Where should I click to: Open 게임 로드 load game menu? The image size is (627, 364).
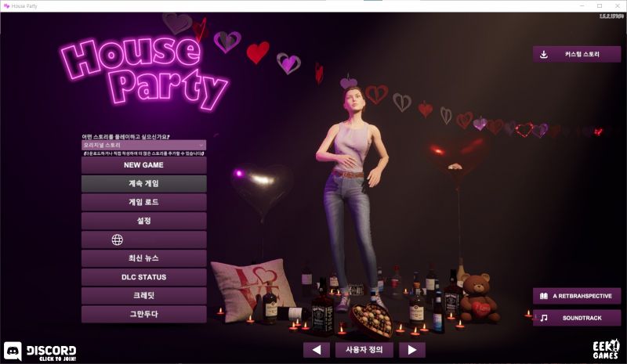143,202
